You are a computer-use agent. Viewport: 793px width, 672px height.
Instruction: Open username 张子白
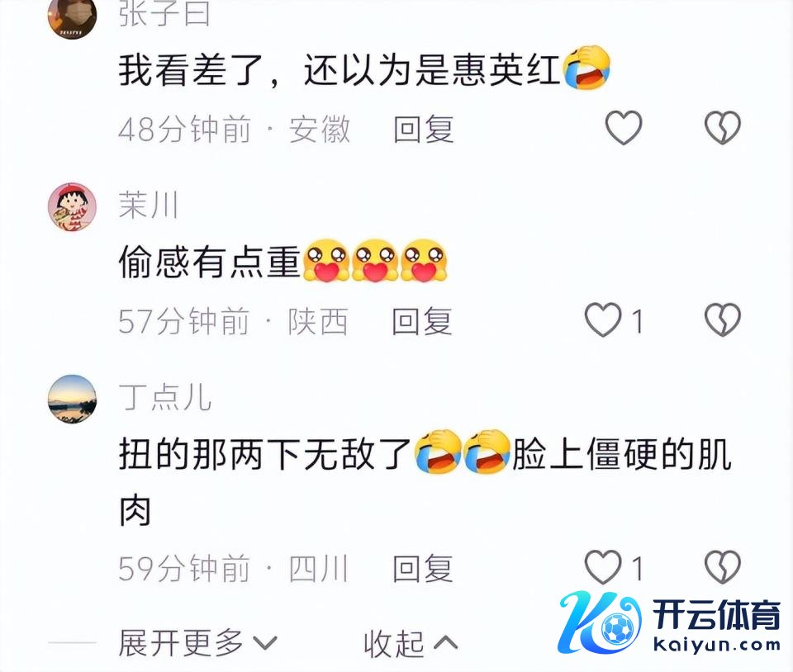pyautogui.click(x=164, y=13)
